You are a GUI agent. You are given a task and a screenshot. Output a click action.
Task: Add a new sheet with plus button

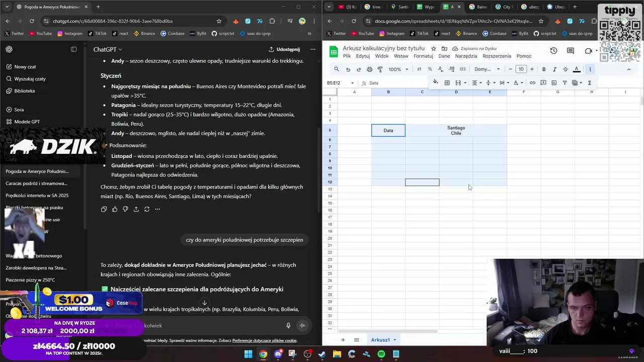click(343, 340)
